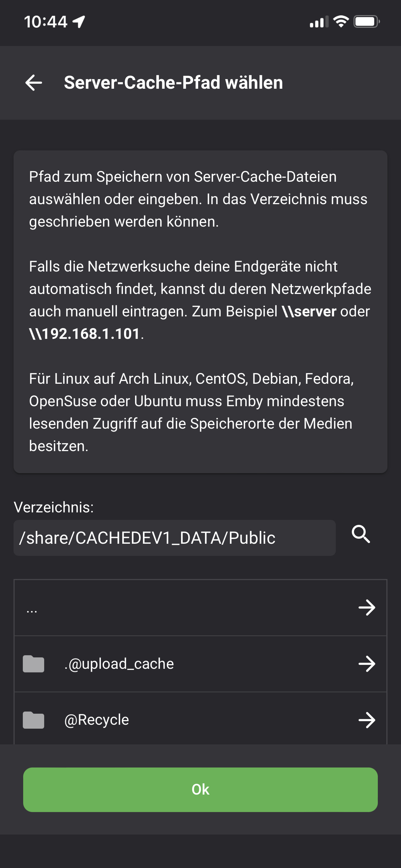Tap the 10:44 clock in the status bar
The width and height of the screenshot is (401, 868).
[46, 22]
